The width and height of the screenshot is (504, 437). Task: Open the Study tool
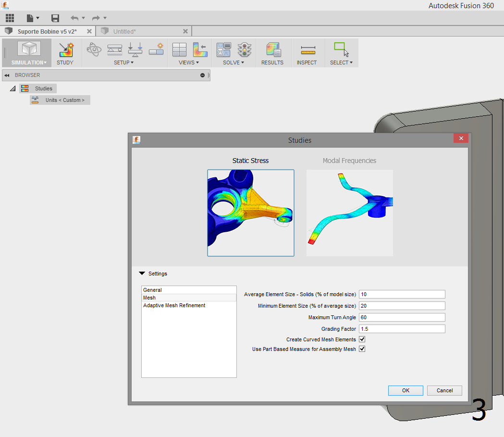point(65,52)
